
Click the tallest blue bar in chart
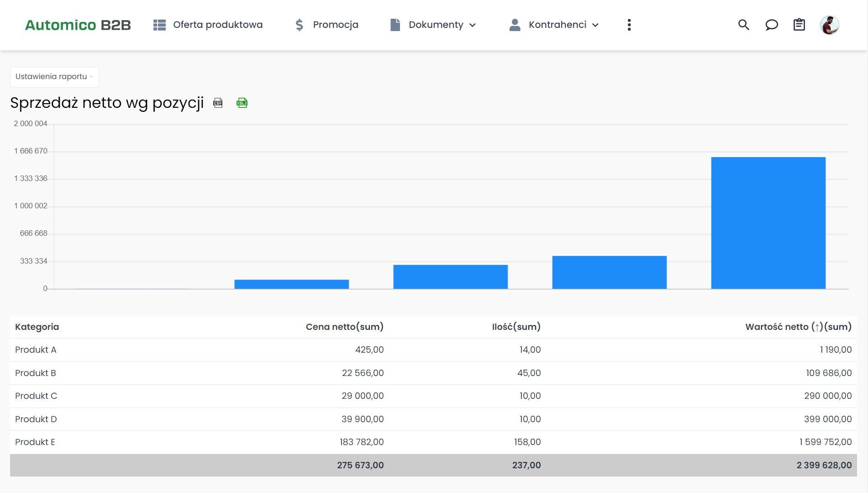click(x=768, y=223)
